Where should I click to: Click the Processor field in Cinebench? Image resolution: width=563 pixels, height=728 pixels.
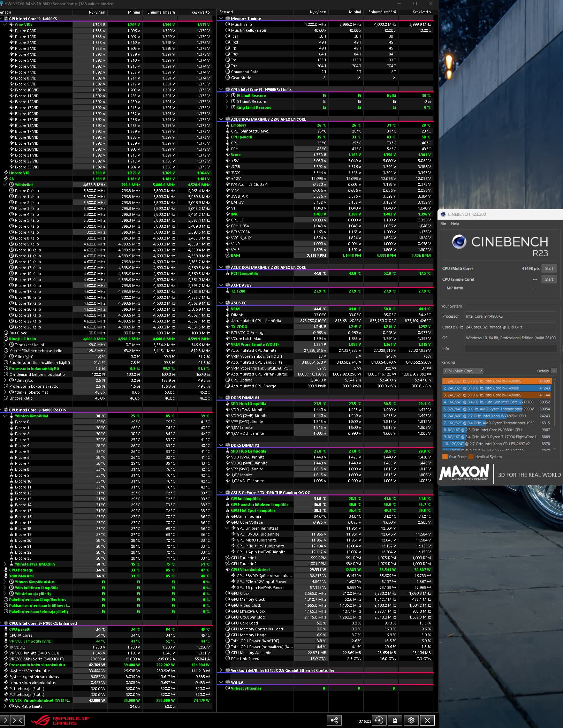511,316
